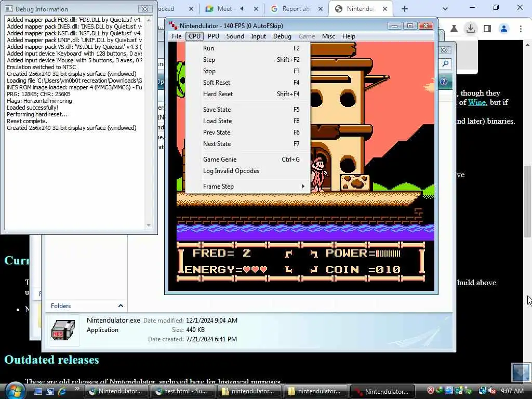Toggle Log Invalid Opcodes option

248,171
